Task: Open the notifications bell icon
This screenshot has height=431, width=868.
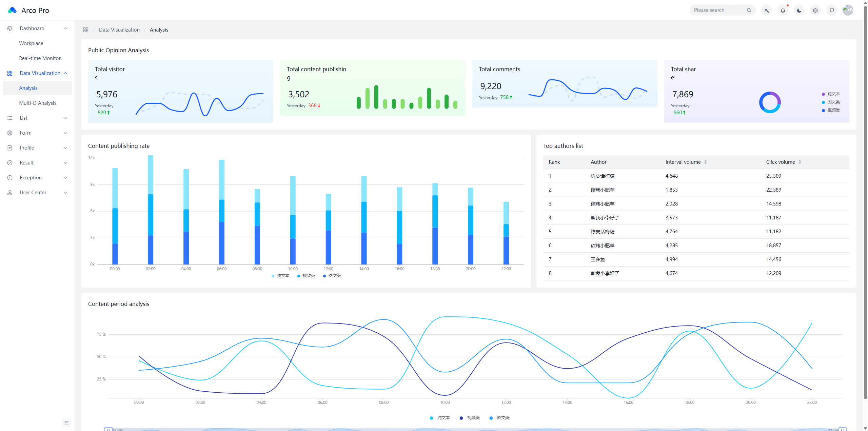Action: [x=783, y=10]
